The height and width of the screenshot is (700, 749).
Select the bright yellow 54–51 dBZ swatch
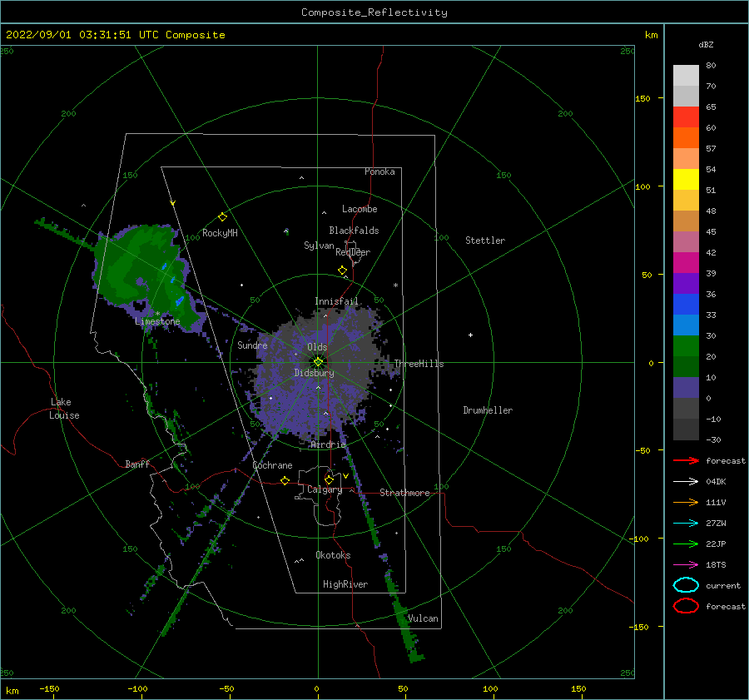686,180
